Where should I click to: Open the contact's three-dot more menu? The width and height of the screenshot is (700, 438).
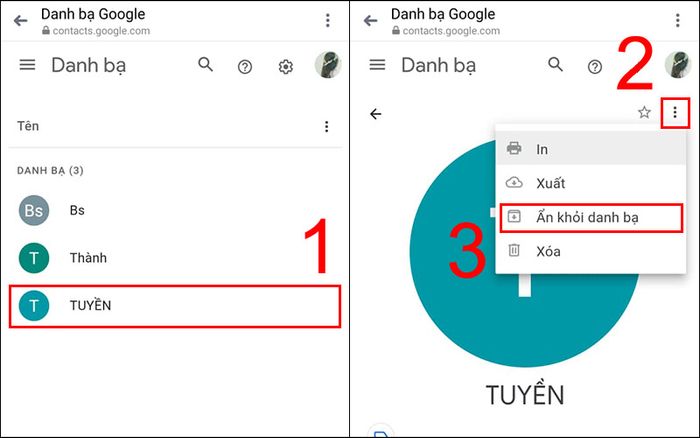675,113
